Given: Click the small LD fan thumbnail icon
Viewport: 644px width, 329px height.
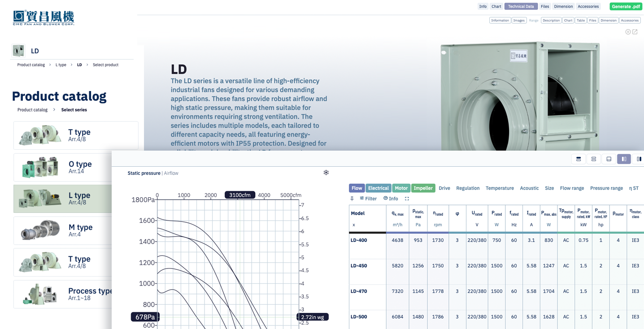Looking at the screenshot, I should point(18,51).
